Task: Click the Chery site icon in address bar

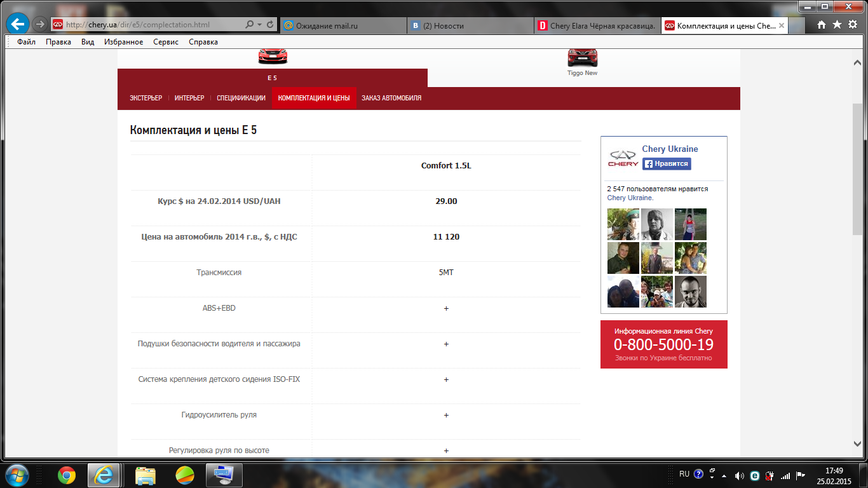Action: (x=58, y=25)
